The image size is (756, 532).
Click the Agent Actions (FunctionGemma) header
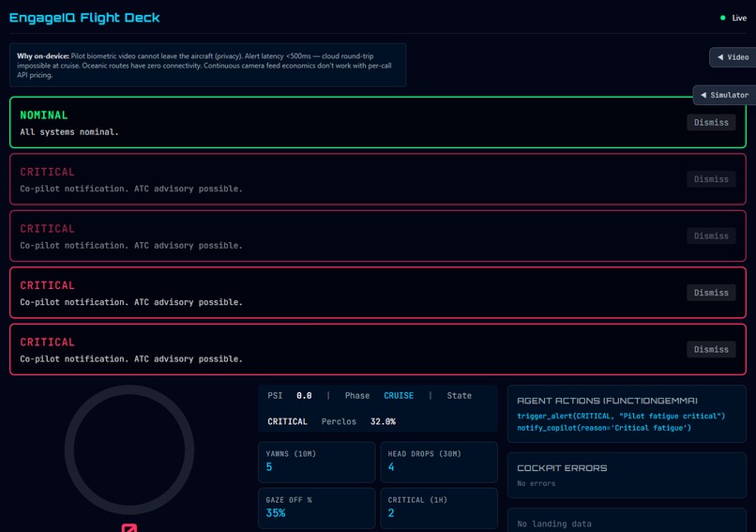coord(607,401)
